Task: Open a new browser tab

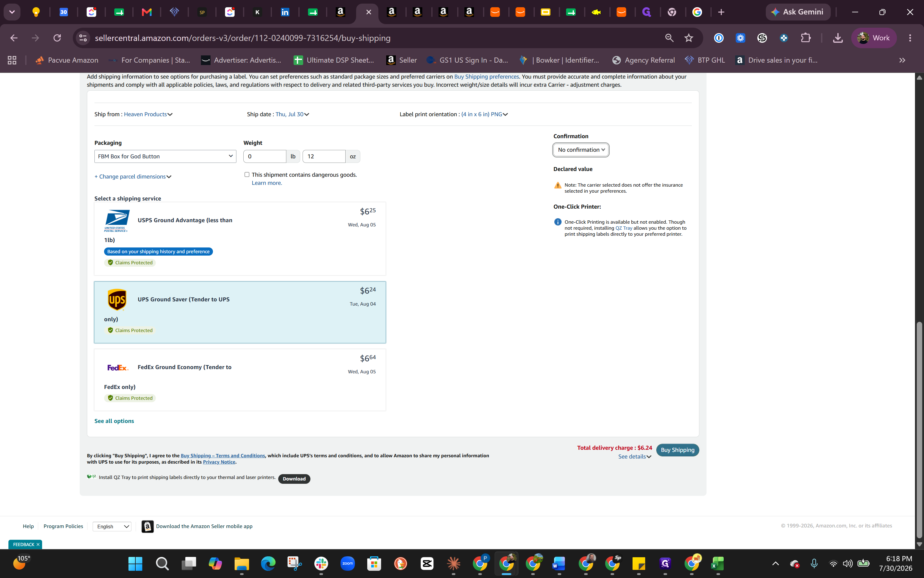Action: tap(721, 12)
